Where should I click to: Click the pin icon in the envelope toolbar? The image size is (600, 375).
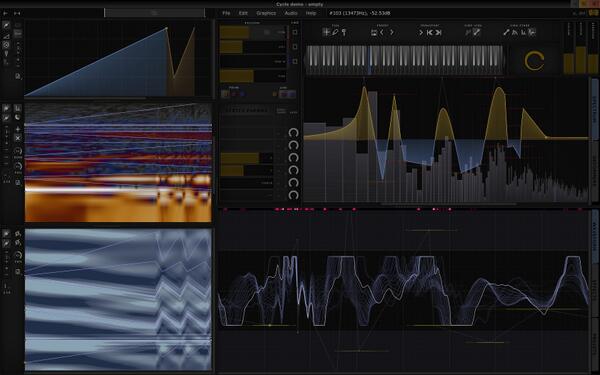tap(6, 54)
